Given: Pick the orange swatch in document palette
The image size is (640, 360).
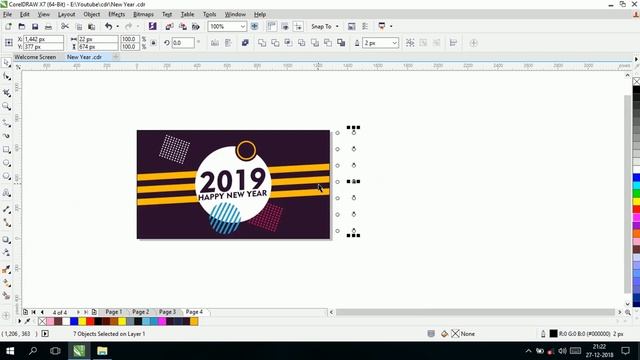Looking at the screenshot, I should [194, 322].
